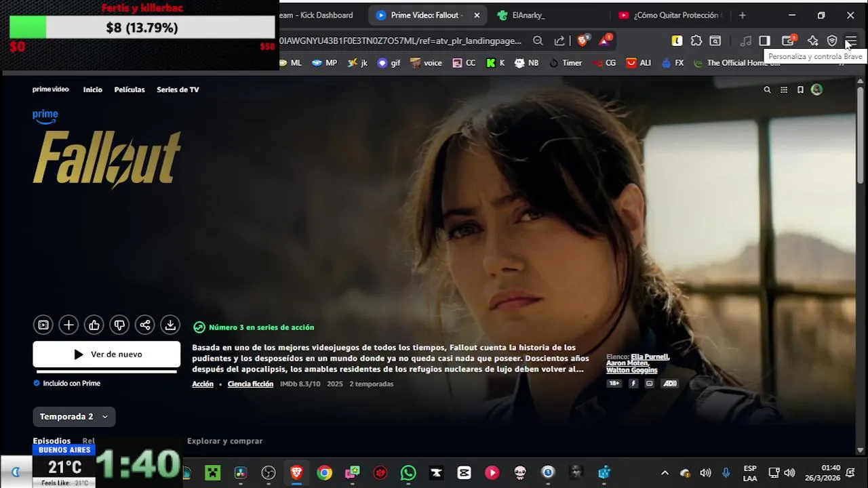Screen dimensions: 868x488
Task: Download Fallout using the download icon
Action: click(170, 325)
